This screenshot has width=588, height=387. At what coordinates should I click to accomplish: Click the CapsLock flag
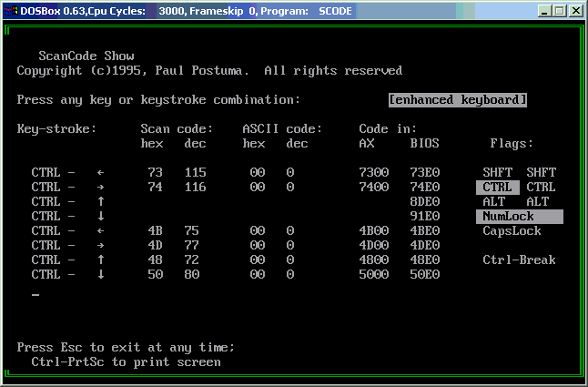point(512,231)
